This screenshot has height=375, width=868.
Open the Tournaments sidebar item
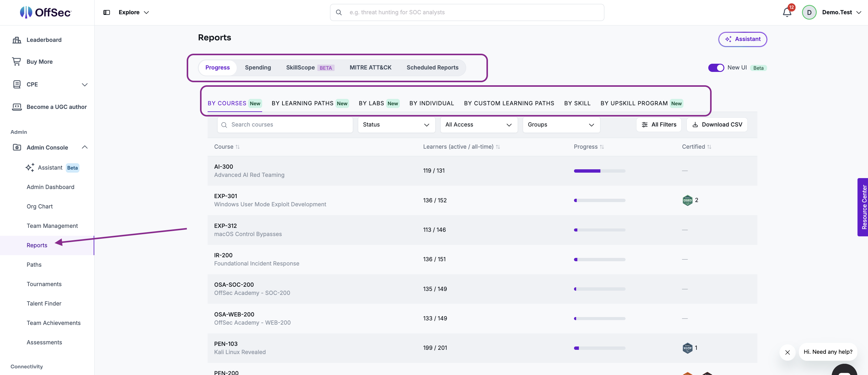[x=44, y=284]
